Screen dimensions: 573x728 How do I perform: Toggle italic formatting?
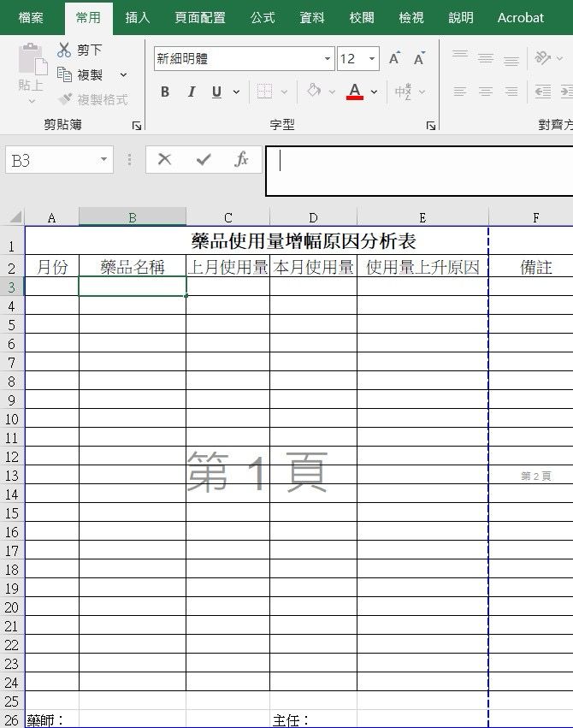tap(192, 92)
